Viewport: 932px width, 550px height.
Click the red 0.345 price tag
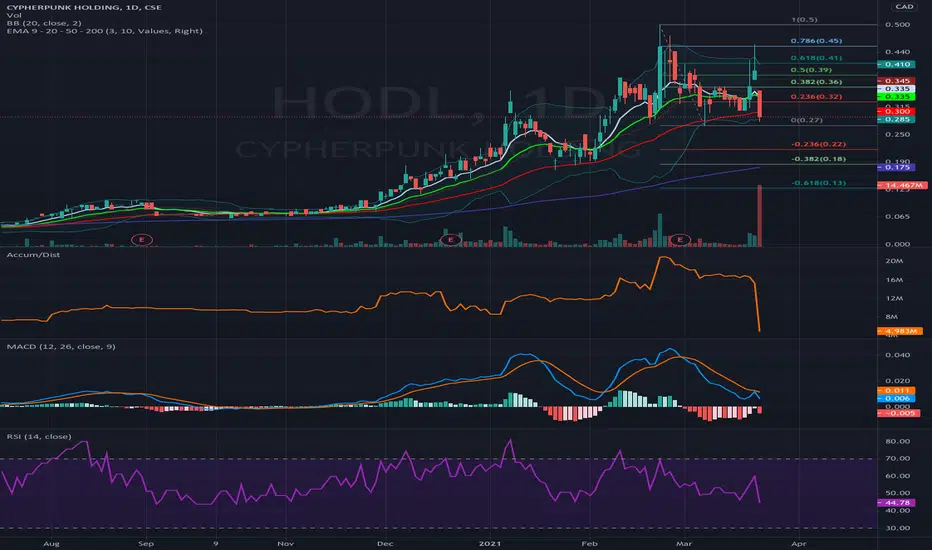click(896, 80)
